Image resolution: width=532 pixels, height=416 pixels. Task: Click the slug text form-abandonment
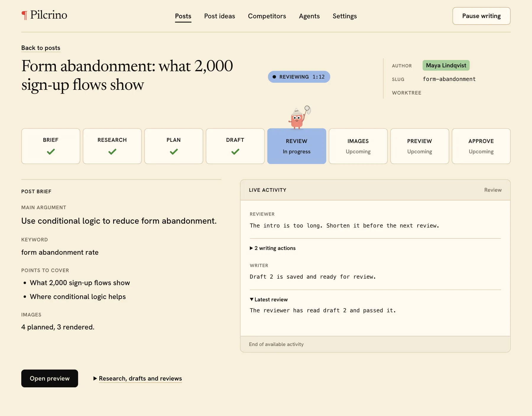(449, 79)
